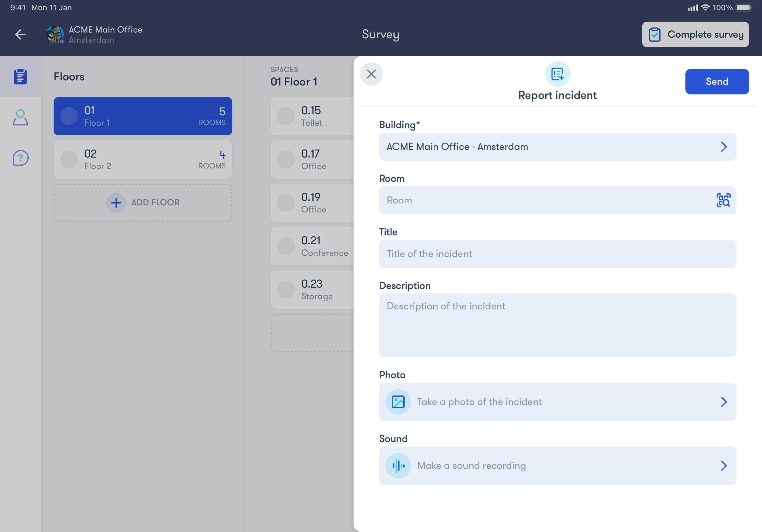
Task: Toggle the status circle for Floor 2
Action: coord(69,159)
